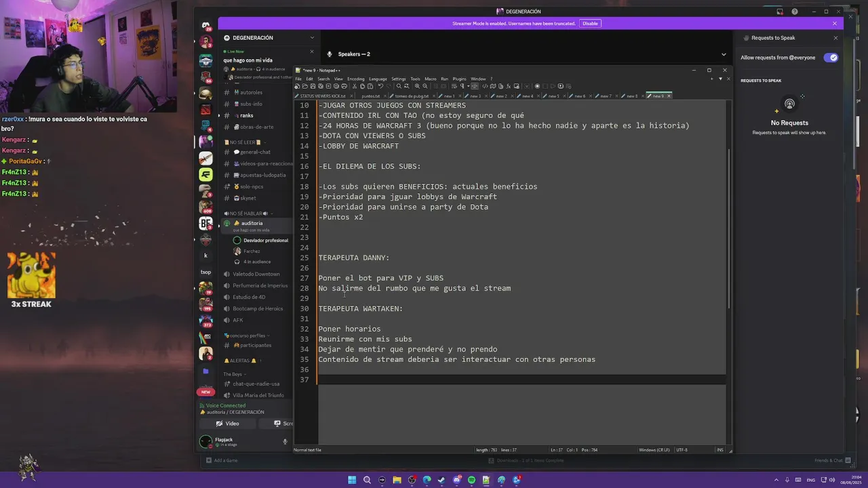The image size is (868, 488).
Task: Click the Save icon in Notepad++ toolbar
Action: click(x=313, y=86)
